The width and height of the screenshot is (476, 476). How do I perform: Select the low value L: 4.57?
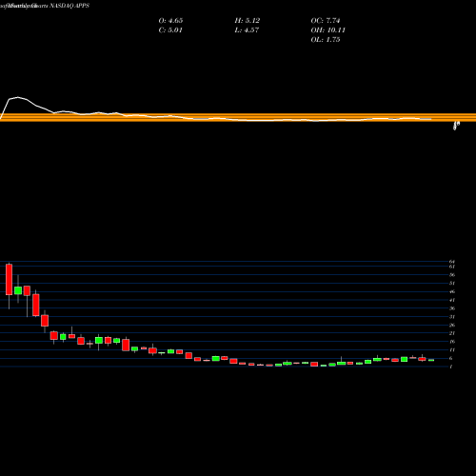(x=247, y=30)
